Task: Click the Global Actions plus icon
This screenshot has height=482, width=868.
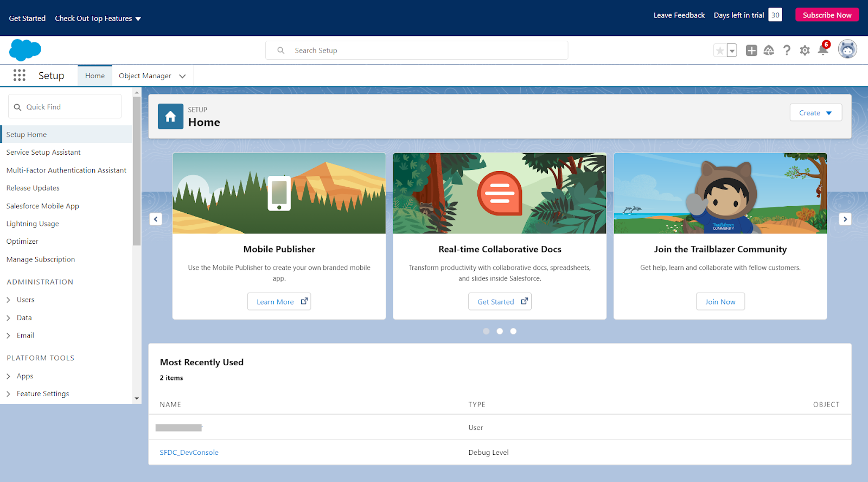Action: coord(751,50)
